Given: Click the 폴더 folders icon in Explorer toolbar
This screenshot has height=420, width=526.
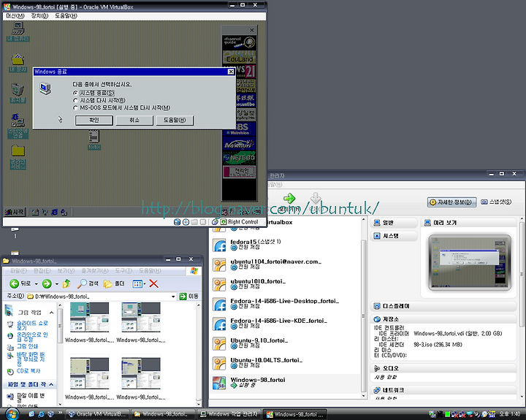Looking at the screenshot, I should 114,284.
